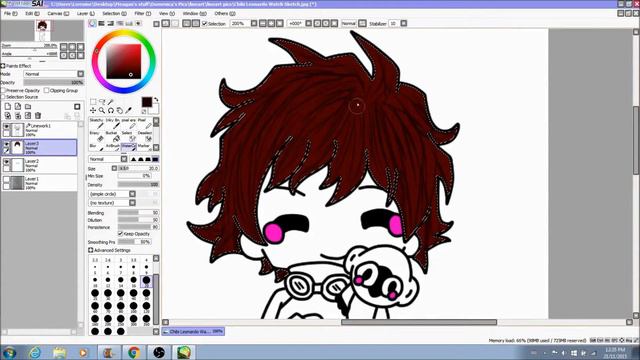Show the color wheel panel
This screenshot has height=360, width=640.
click(x=93, y=24)
